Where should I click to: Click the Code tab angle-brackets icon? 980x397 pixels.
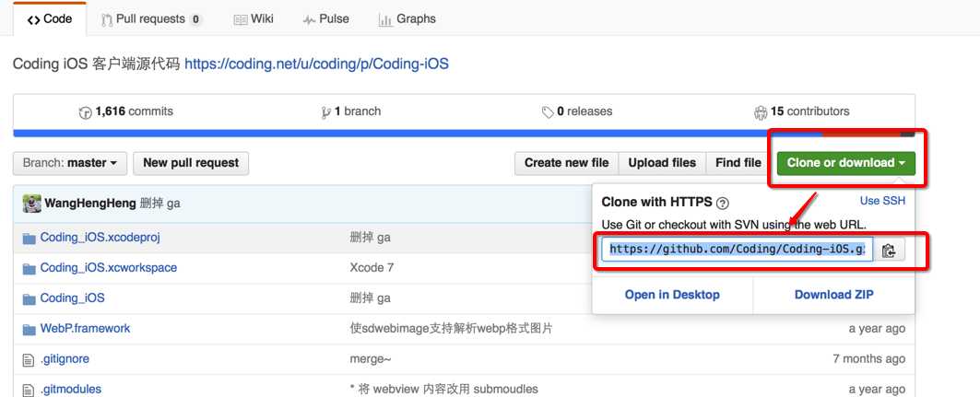tap(34, 20)
